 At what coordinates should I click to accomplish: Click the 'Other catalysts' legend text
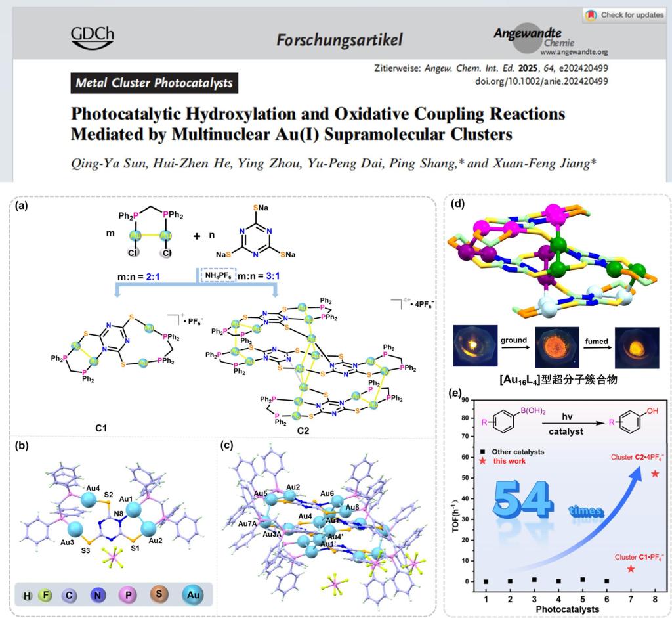[518, 452]
